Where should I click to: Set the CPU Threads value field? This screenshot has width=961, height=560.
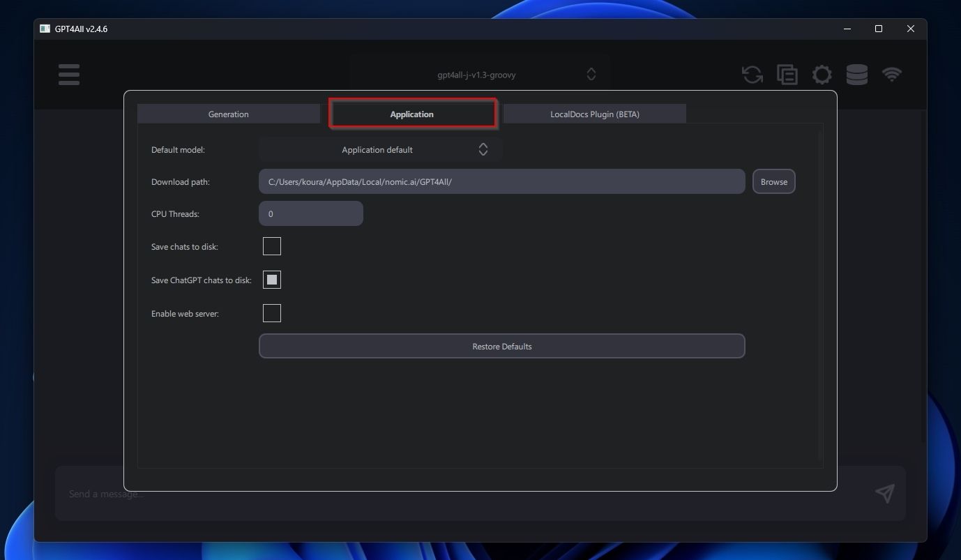310,213
